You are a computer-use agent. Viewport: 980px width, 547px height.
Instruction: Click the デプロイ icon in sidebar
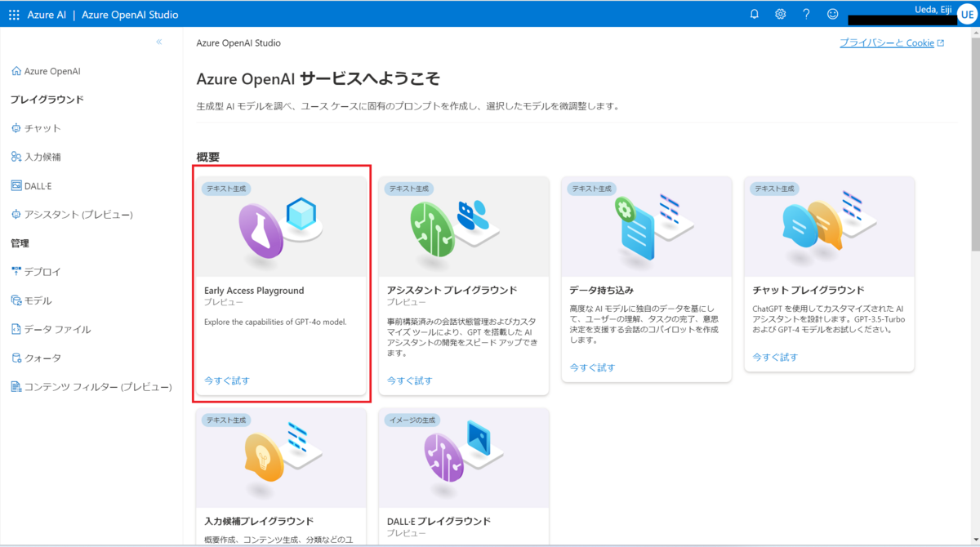(x=16, y=272)
